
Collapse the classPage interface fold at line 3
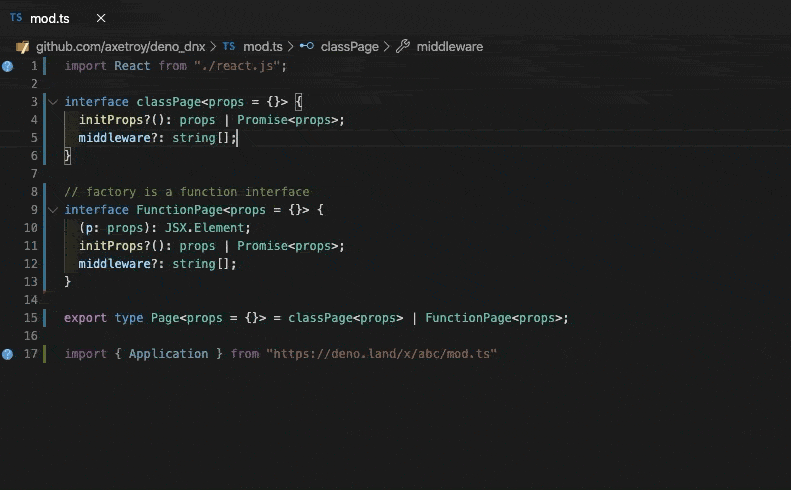pyautogui.click(x=53, y=102)
